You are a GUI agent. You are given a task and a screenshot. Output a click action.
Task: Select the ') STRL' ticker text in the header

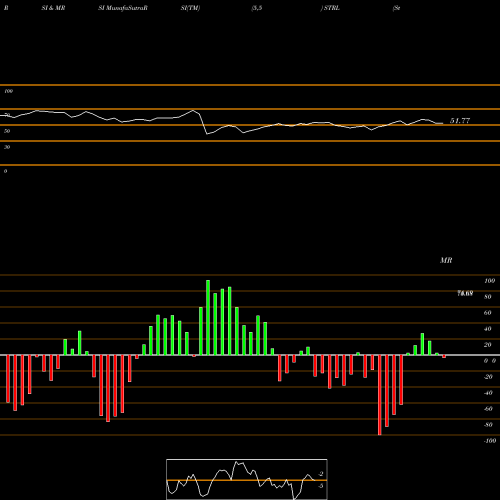(x=330, y=8)
